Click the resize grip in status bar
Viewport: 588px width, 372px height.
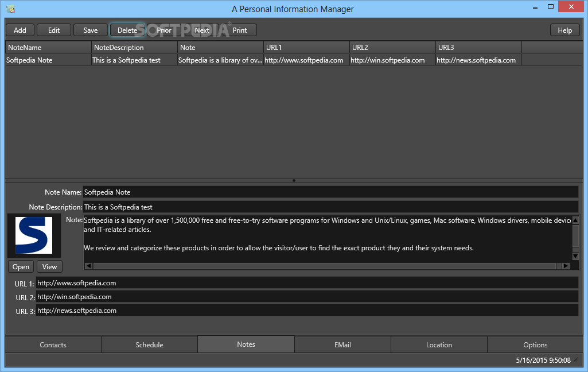(577, 361)
